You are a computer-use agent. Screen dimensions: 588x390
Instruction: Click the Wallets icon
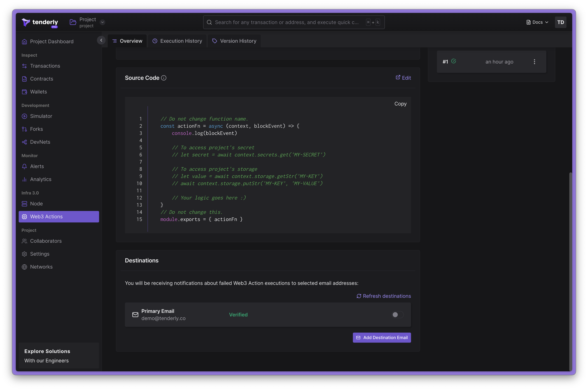click(24, 92)
